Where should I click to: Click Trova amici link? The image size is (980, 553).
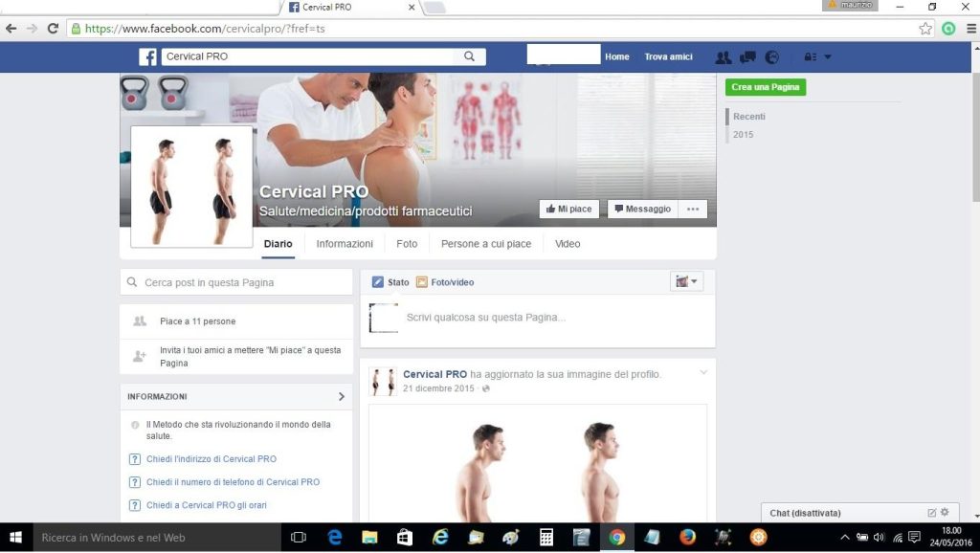point(669,56)
